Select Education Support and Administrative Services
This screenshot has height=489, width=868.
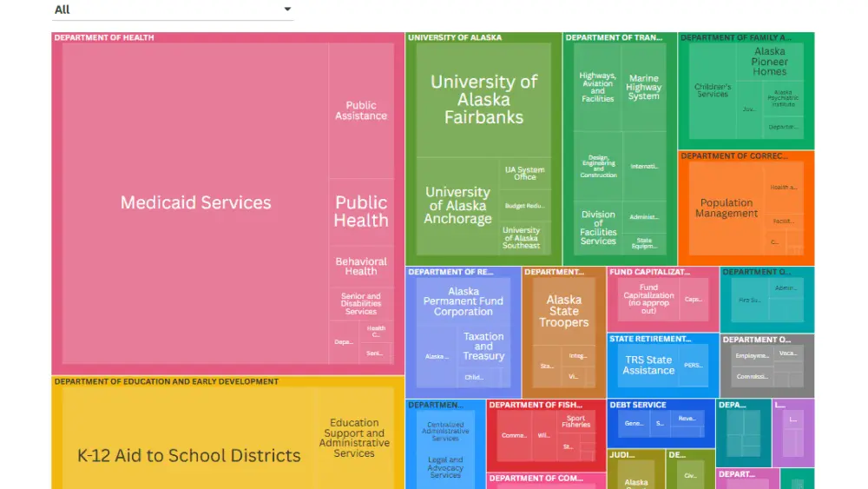point(354,438)
